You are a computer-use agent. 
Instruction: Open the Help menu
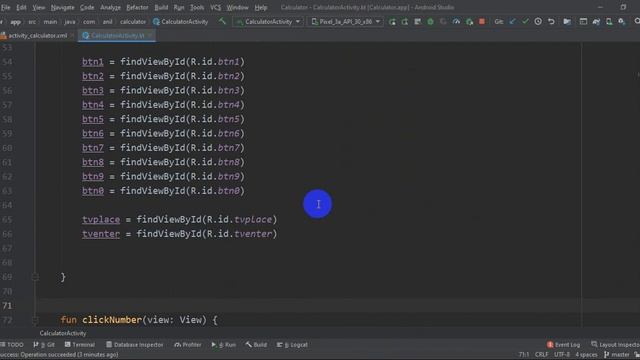pyautogui.click(x=261, y=7)
